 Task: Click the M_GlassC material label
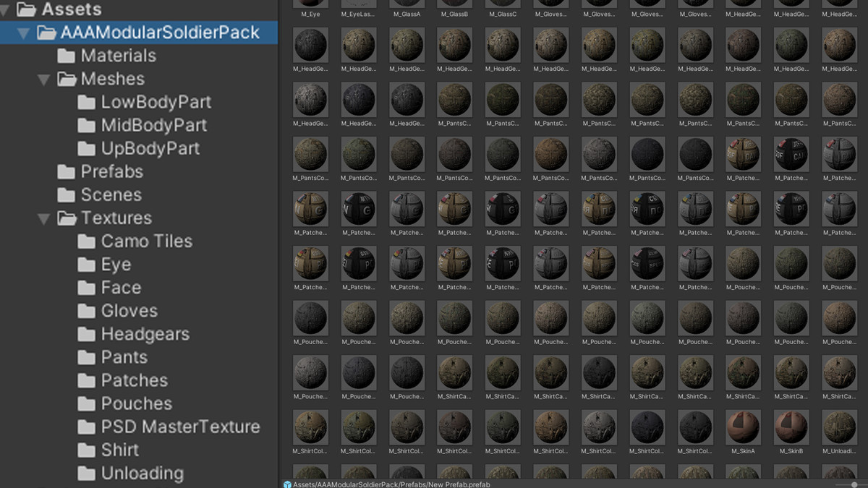[x=503, y=14]
